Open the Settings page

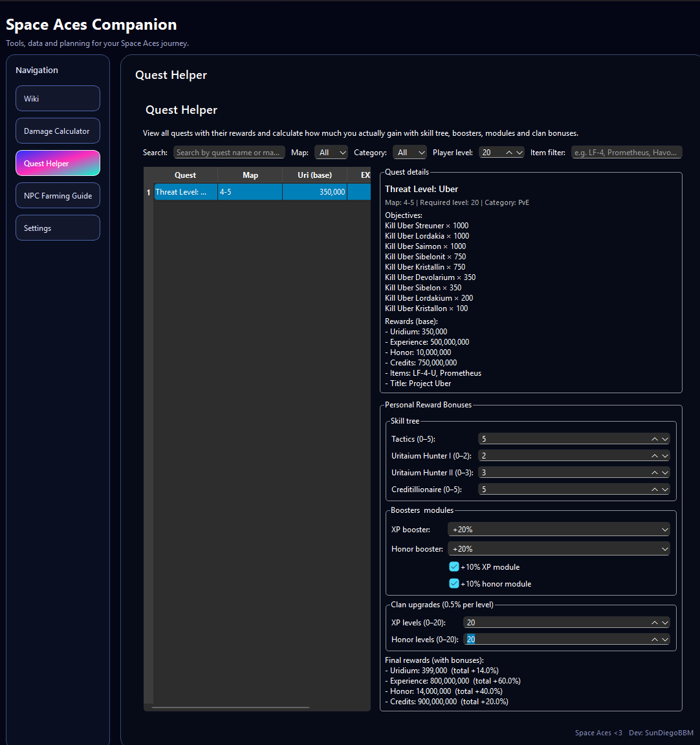[x=58, y=228]
